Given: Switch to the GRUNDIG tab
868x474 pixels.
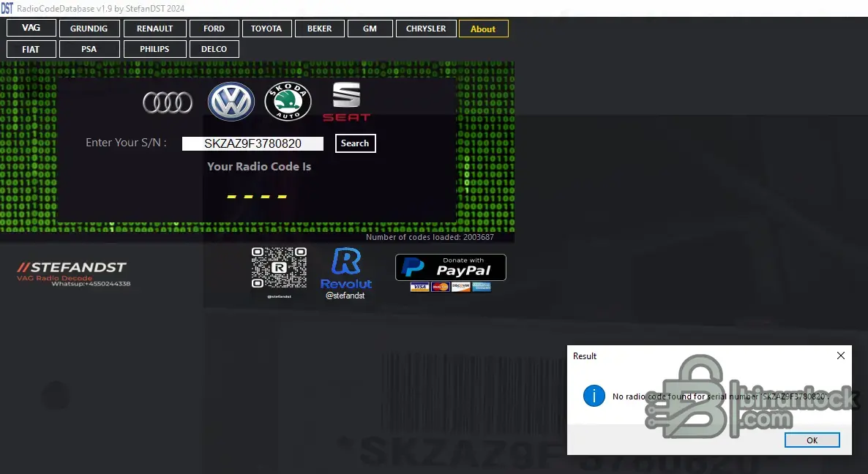Looking at the screenshot, I should pos(89,29).
